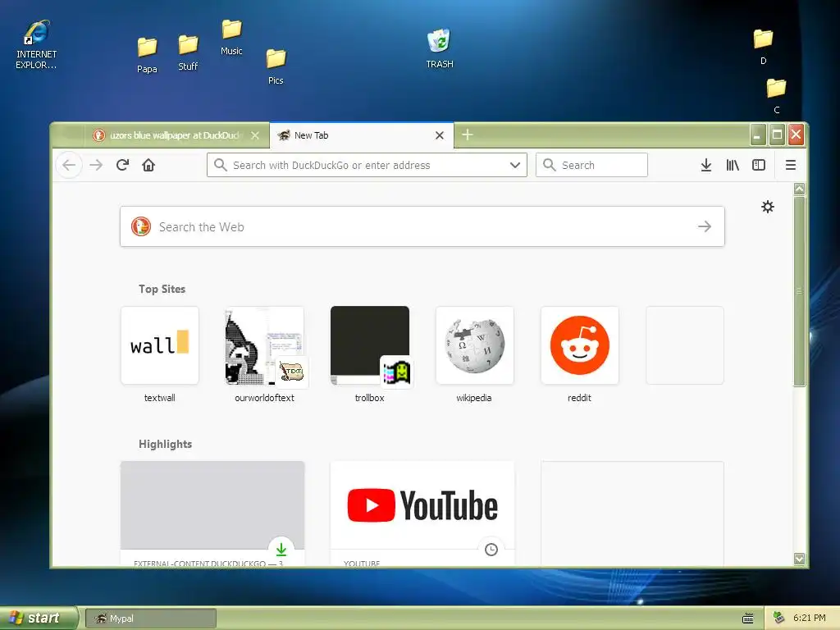Select the New Tab tab
Image resolution: width=840 pixels, height=630 pixels.
(362, 135)
